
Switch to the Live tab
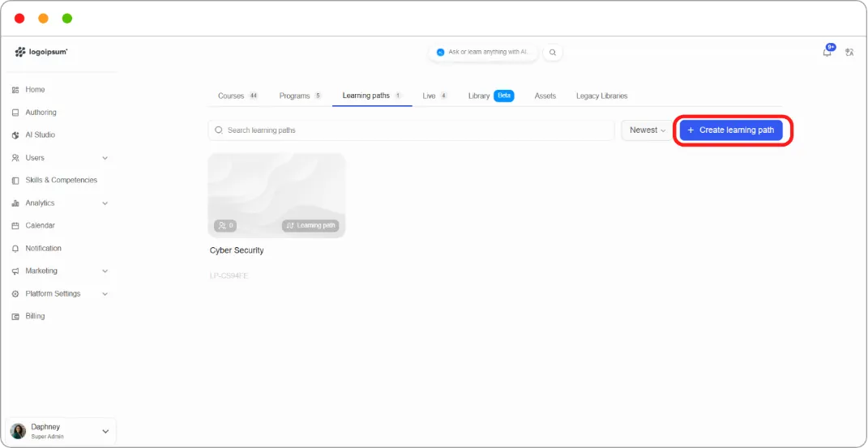coord(435,96)
